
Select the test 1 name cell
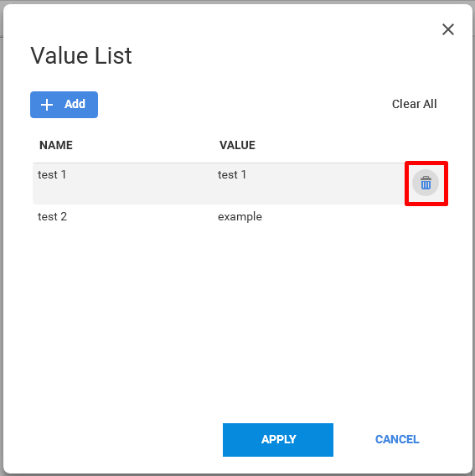point(52,175)
